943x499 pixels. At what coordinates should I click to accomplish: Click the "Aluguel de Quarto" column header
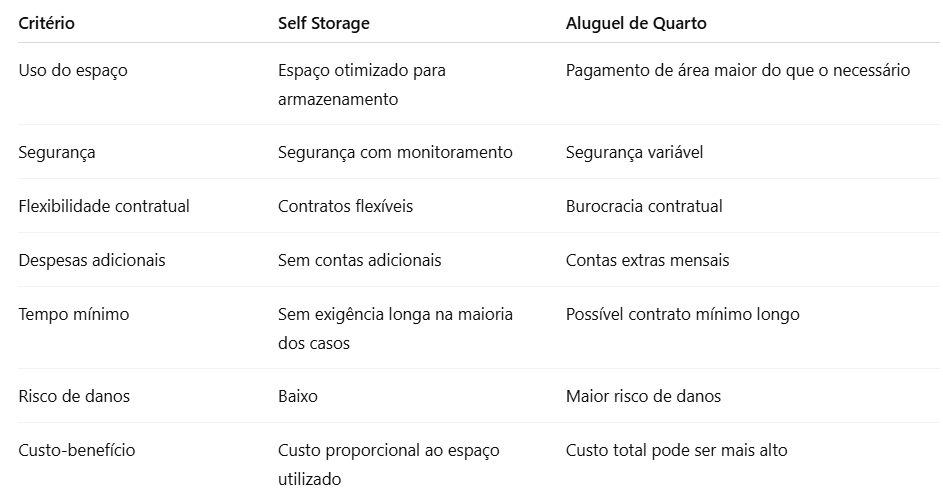(x=636, y=23)
